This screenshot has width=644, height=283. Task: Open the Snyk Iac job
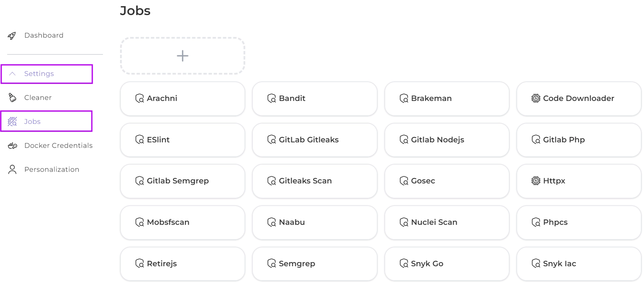click(579, 263)
